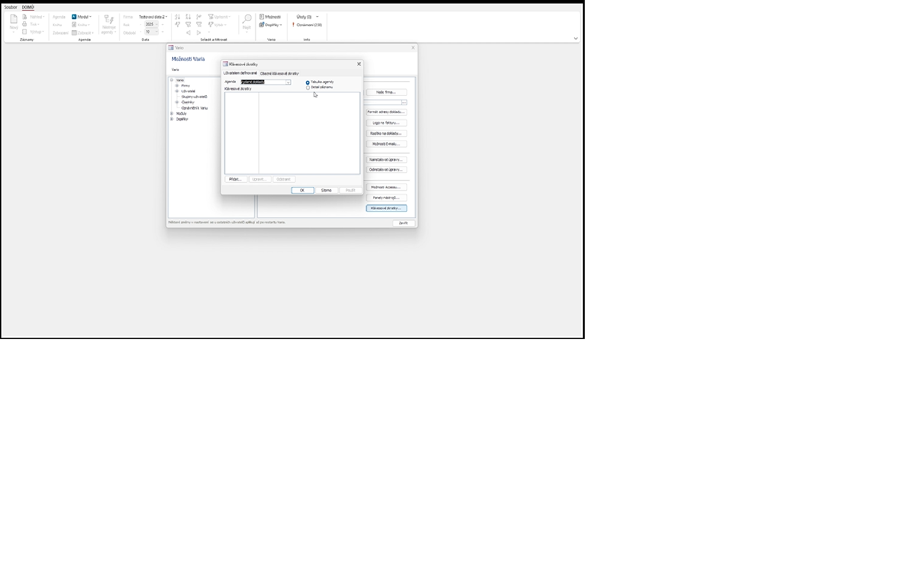910x588 pixels.
Task: Click the Najít magnifier icon
Action: [247, 20]
